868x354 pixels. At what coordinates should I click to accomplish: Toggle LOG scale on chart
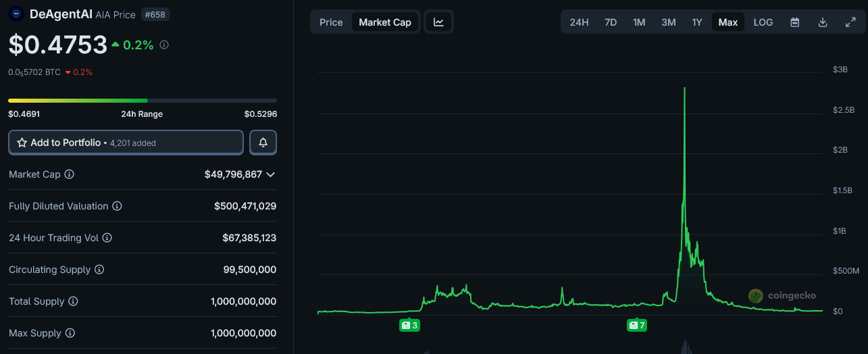click(x=763, y=22)
